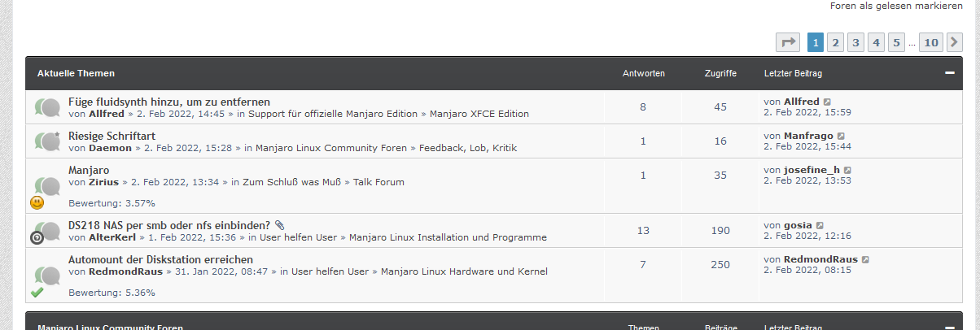Open the Manjaro XFCE Edition forum link
This screenshot has width=980, height=330.
coord(479,114)
